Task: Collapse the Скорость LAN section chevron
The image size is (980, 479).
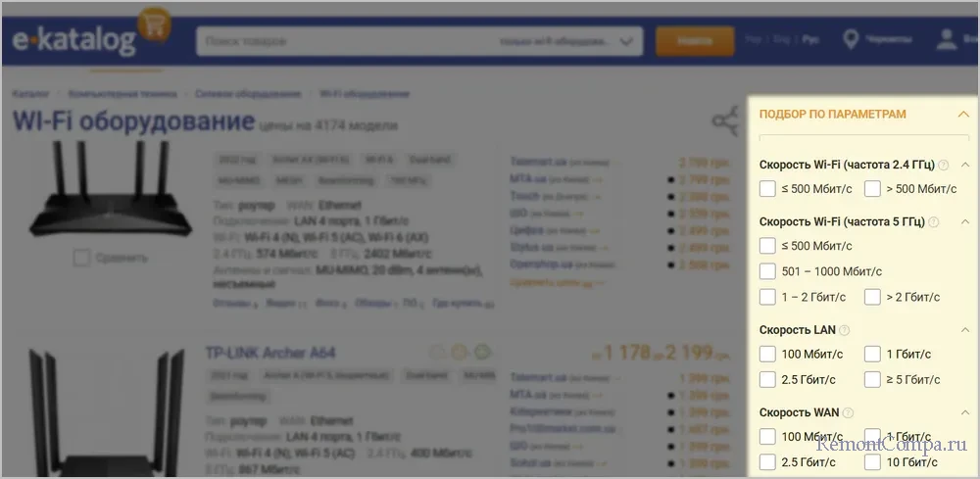Action: [x=964, y=330]
